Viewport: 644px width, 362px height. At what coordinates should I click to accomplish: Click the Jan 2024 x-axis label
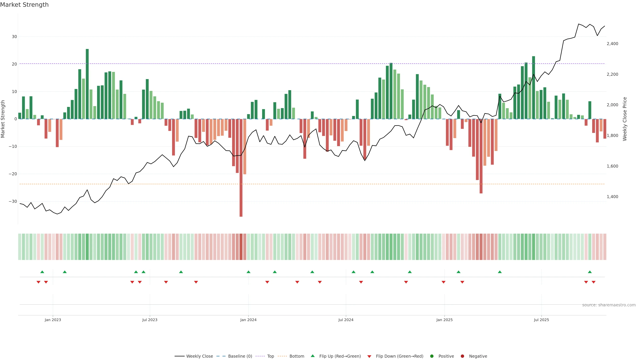[248, 320]
